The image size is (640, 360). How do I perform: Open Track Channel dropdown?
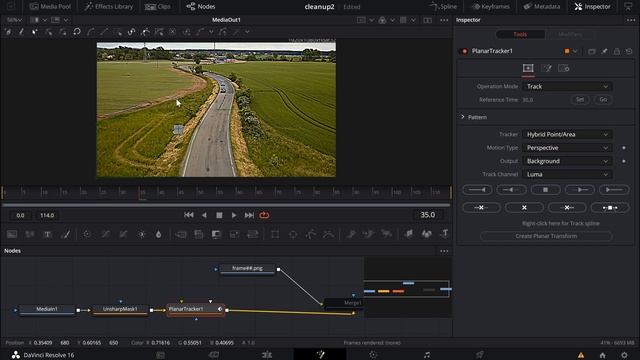pos(567,174)
